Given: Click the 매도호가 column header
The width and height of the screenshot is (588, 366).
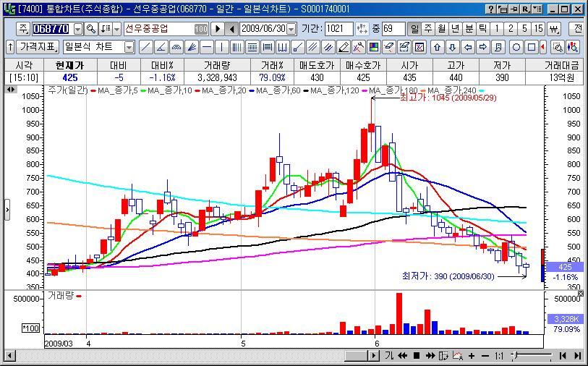Looking at the screenshot, I should (317, 65).
